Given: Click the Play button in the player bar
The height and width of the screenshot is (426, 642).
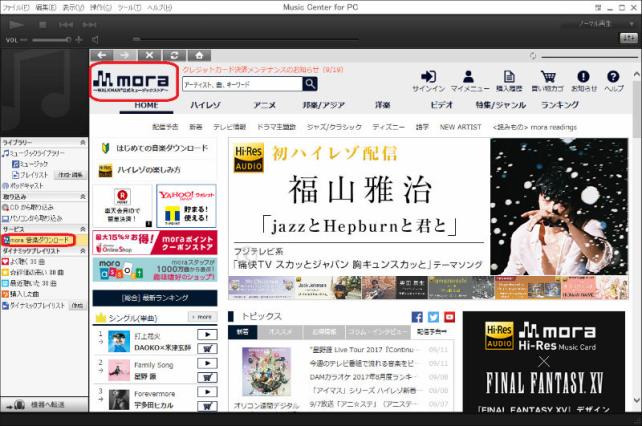Looking at the screenshot, I should click(x=16, y=25).
